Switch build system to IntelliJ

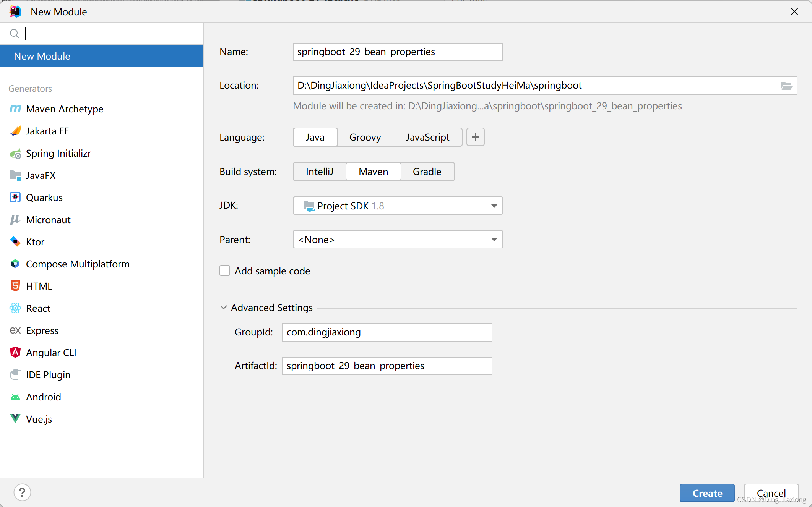319,172
